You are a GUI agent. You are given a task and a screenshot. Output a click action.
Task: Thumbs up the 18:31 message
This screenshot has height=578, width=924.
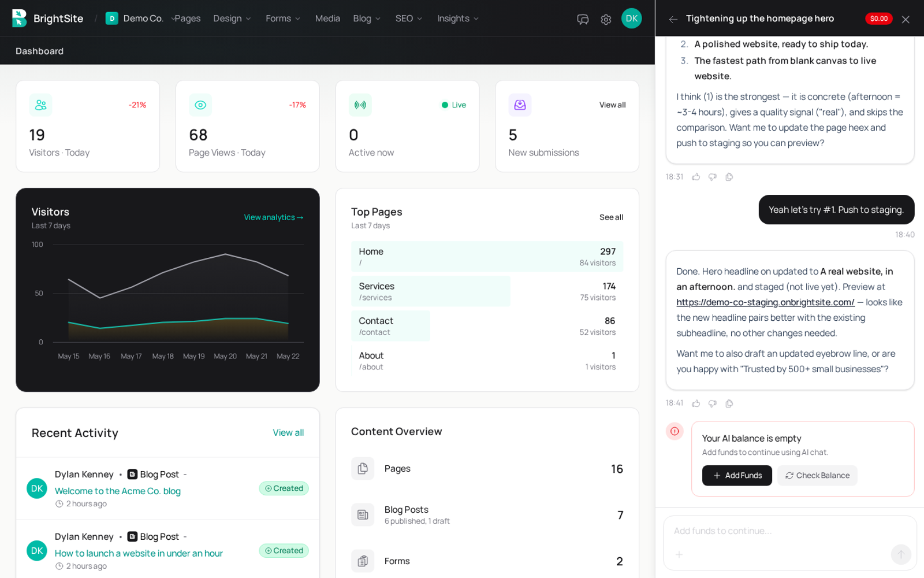696,177
